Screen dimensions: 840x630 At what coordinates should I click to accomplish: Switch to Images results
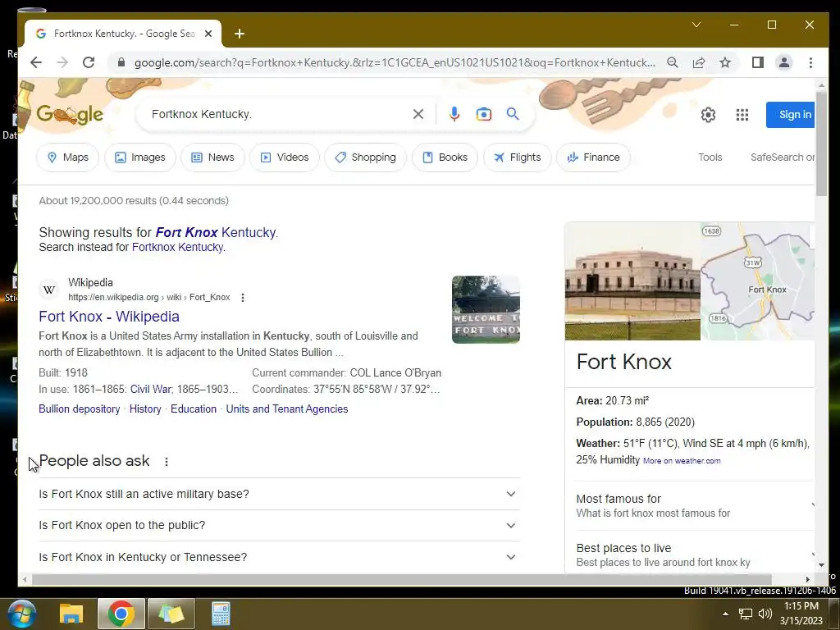[x=140, y=157]
